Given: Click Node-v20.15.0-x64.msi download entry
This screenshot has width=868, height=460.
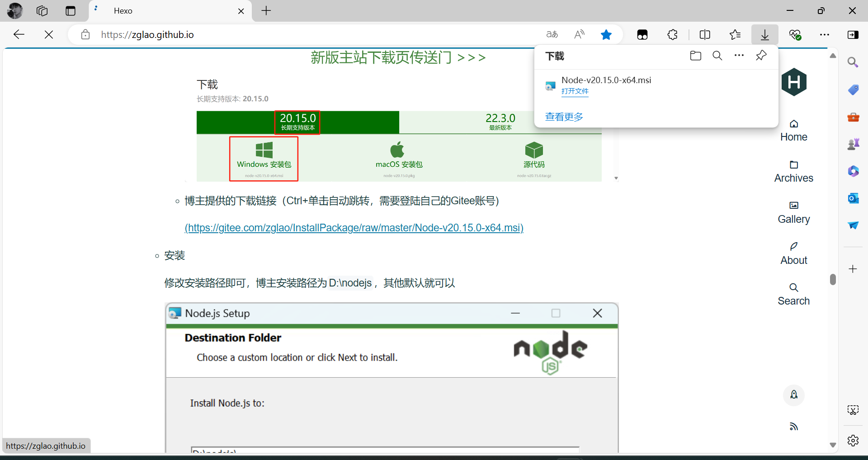Looking at the screenshot, I should click(656, 85).
